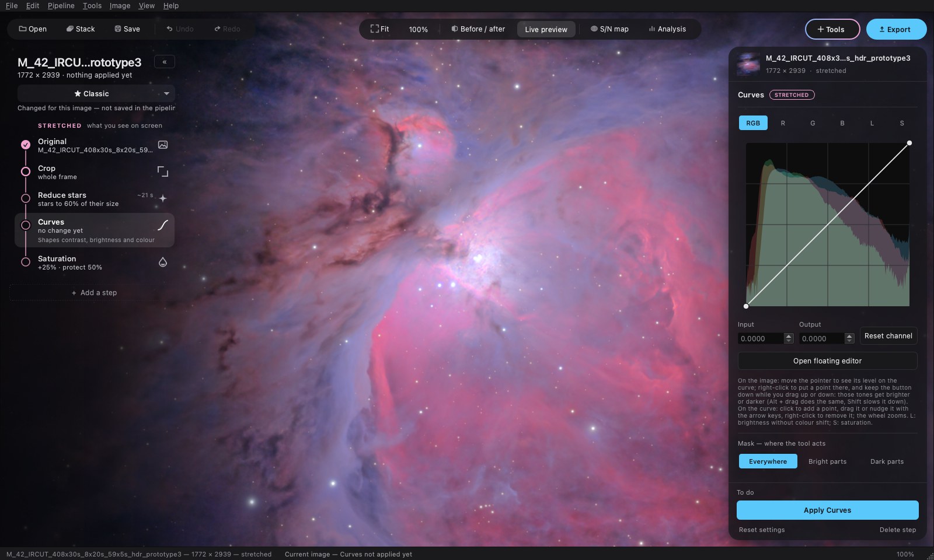Select the Bright parts mask

827,461
